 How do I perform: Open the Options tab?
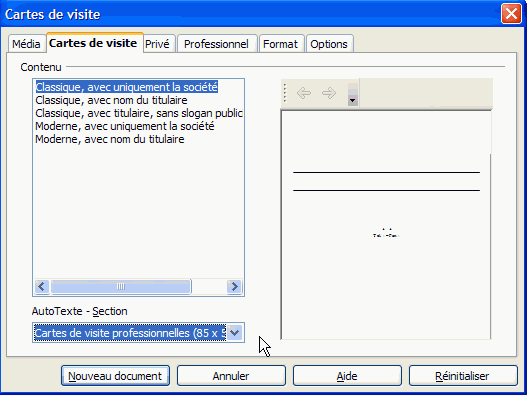(x=329, y=44)
